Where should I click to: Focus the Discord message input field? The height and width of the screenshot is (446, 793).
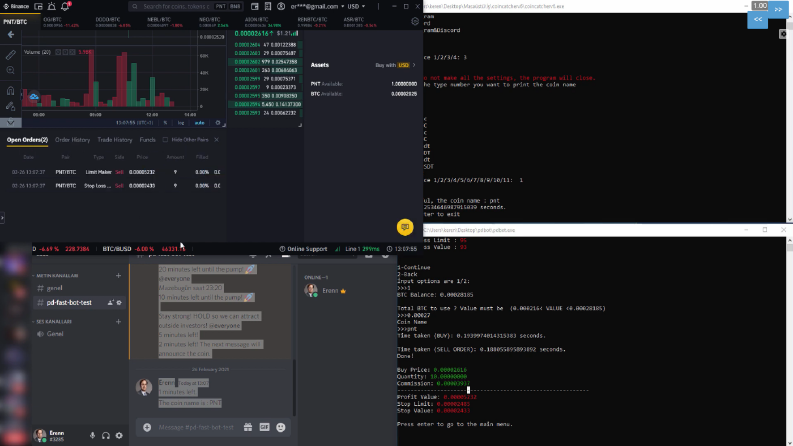tap(196, 427)
